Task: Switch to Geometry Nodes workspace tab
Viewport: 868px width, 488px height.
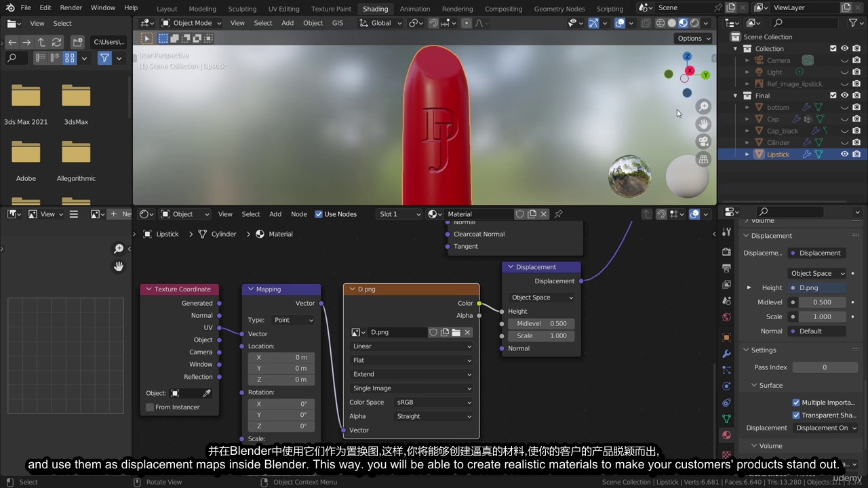Action: click(x=559, y=9)
